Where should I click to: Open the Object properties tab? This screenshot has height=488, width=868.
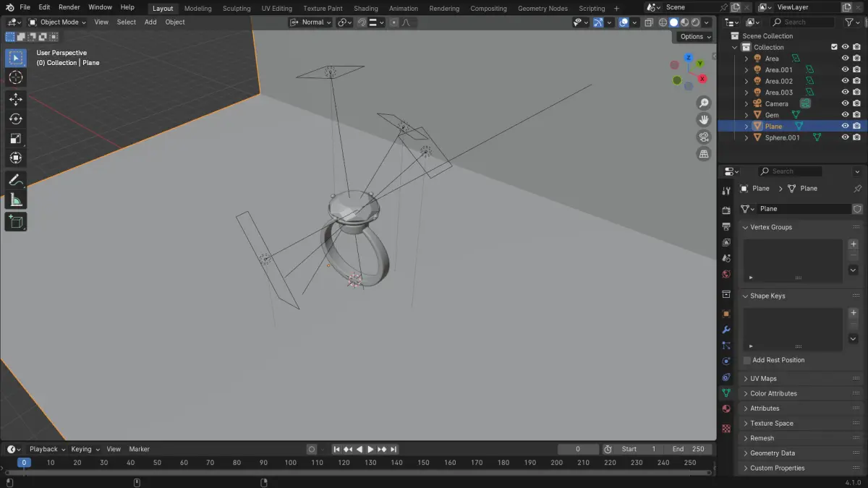tap(726, 314)
